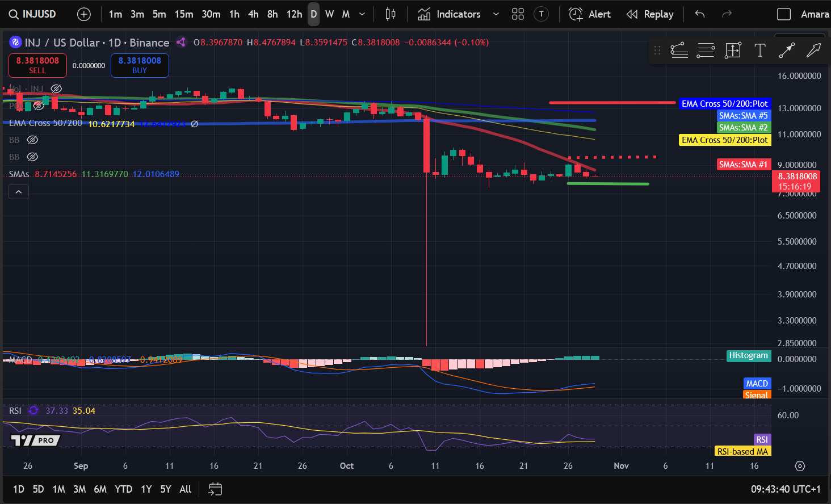Expand the timeframe dropdown next to M
The height and width of the screenshot is (504, 831).
click(x=363, y=14)
